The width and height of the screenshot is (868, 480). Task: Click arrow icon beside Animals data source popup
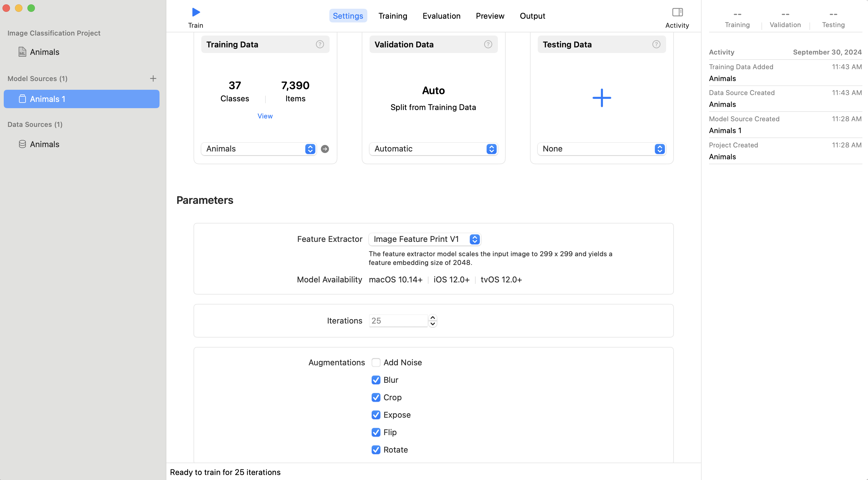[325, 149]
